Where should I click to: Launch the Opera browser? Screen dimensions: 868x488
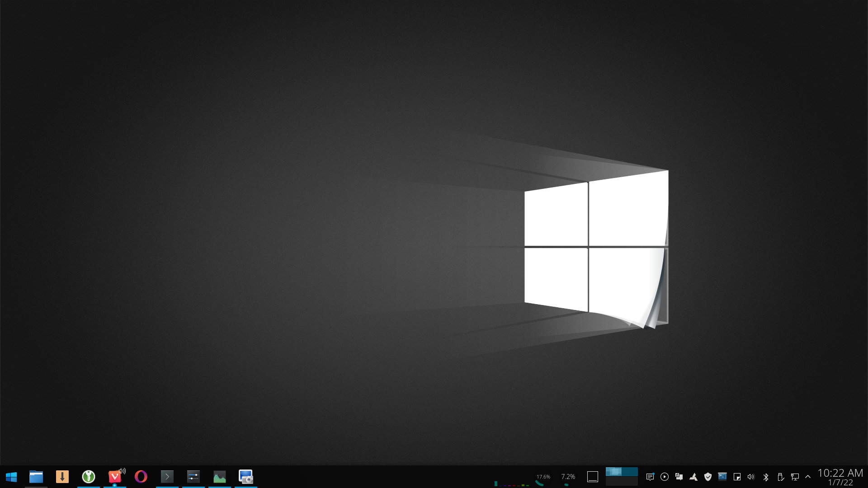pos(141,477)
